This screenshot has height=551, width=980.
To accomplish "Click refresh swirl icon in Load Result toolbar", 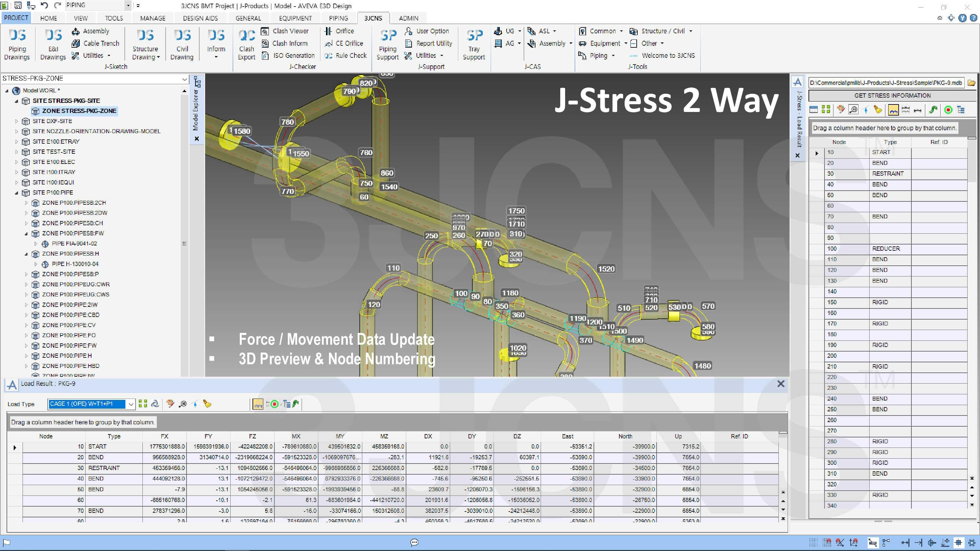I will [155, 404].
